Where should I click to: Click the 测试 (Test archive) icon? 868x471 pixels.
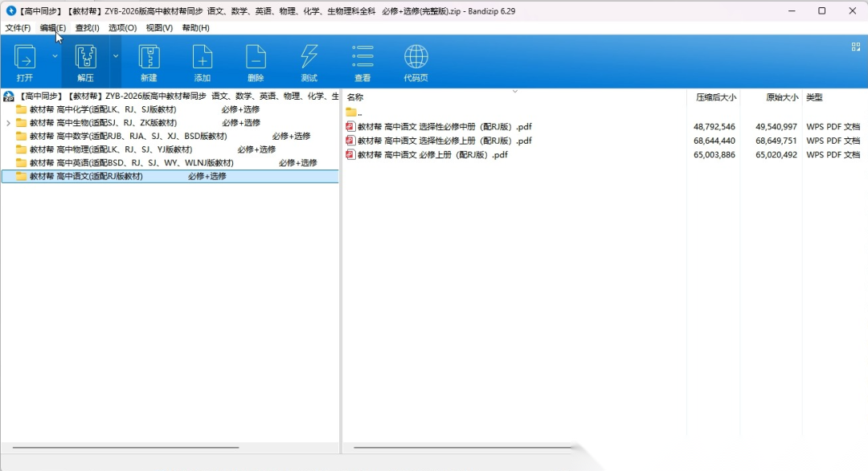coord(309,58)
